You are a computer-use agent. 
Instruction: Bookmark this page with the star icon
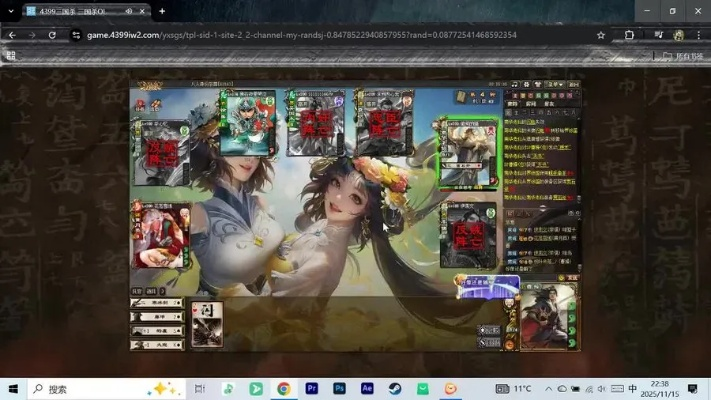click(x=601, y=35)
